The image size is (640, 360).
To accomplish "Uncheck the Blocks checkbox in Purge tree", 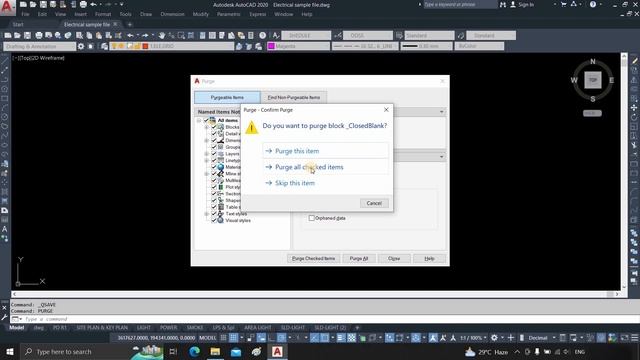I will pyautogui.click(x=213, y=127).
